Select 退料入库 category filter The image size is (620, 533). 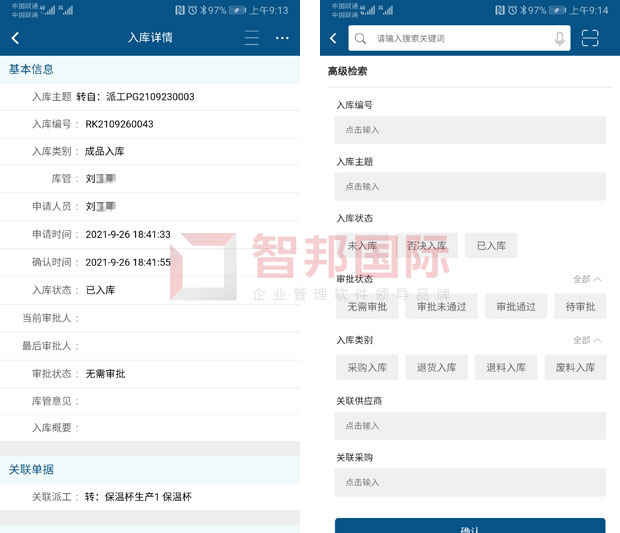(506, 367)
